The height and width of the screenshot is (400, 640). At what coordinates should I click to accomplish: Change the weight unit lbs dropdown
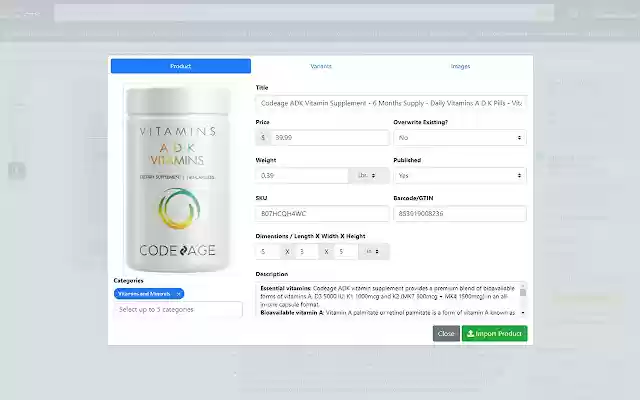click(369, 176)
